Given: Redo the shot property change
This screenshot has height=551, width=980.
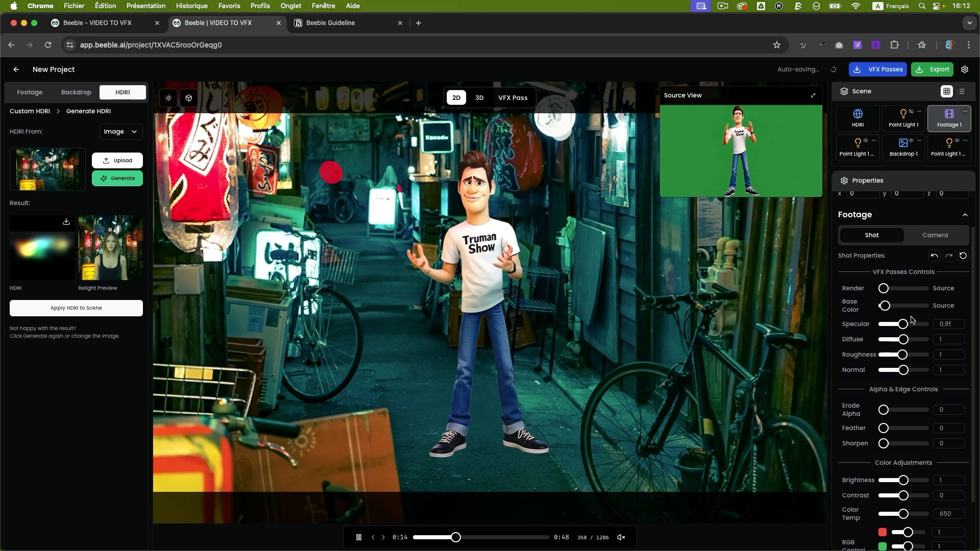Looking at the screenshot, I should (949, 256).
